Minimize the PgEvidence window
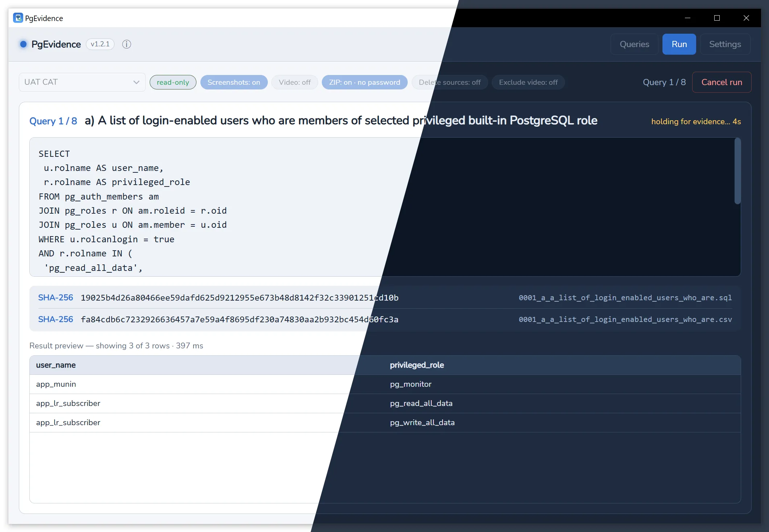This screenshot has height=532, width=769. pyautogui.click(x=687, y=18)
